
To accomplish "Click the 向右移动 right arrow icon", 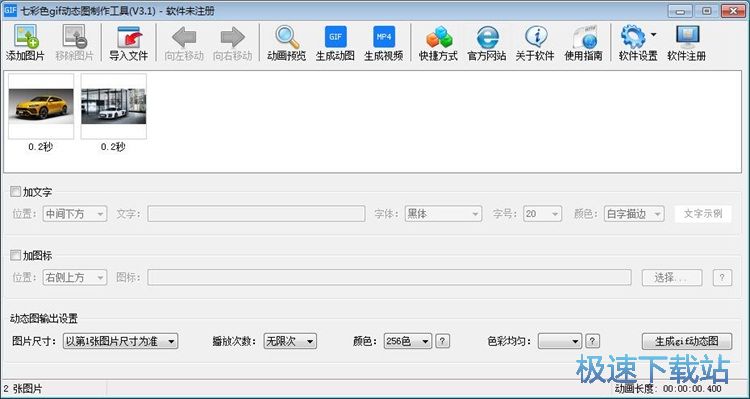I will coord(232,37).
